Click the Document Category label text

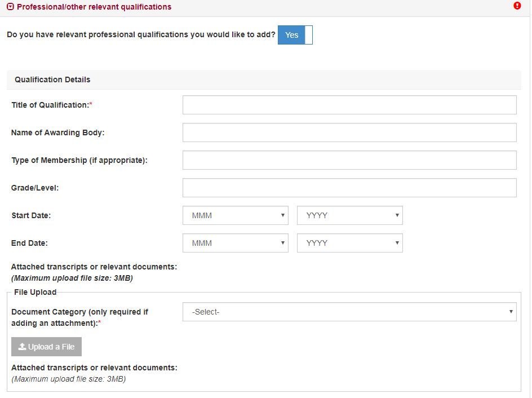pyautogui.click(x=79, y=317)
